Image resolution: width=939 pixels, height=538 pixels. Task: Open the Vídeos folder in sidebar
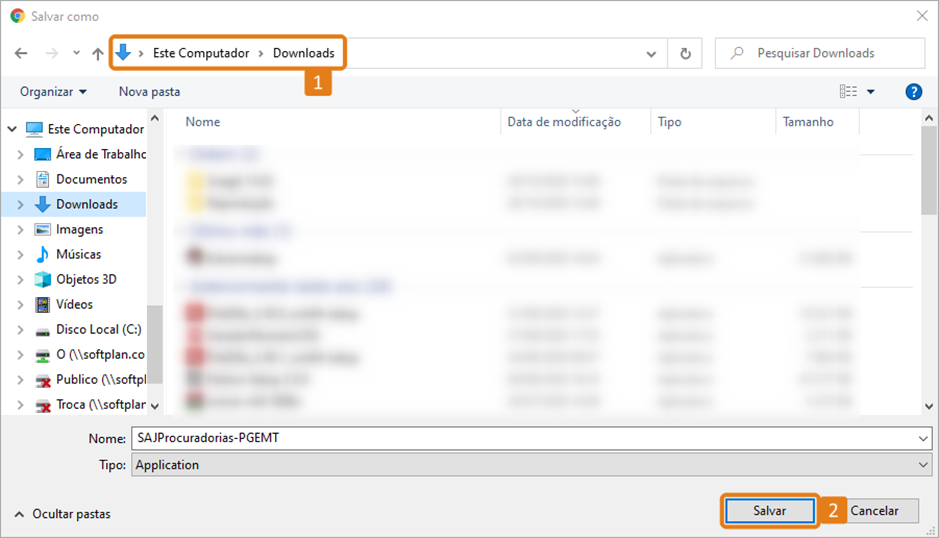(74, 304)
